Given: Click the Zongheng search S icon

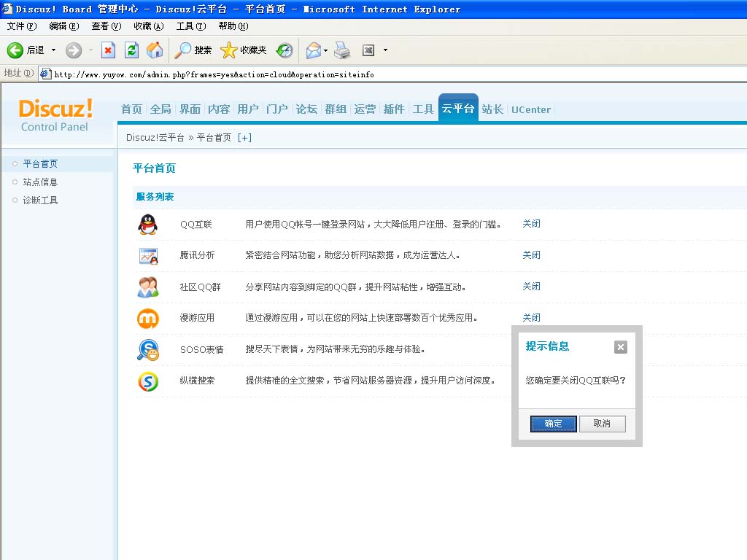Looking at the screenshot, I should [x=148, y=381].
